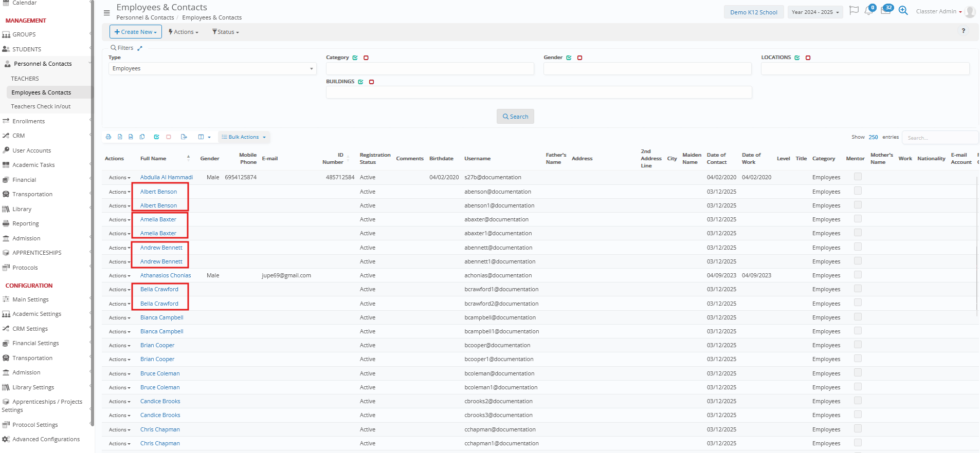Click the flag icon in the header
The height and width of the screenshot is (453, 980).
point(854,11)
